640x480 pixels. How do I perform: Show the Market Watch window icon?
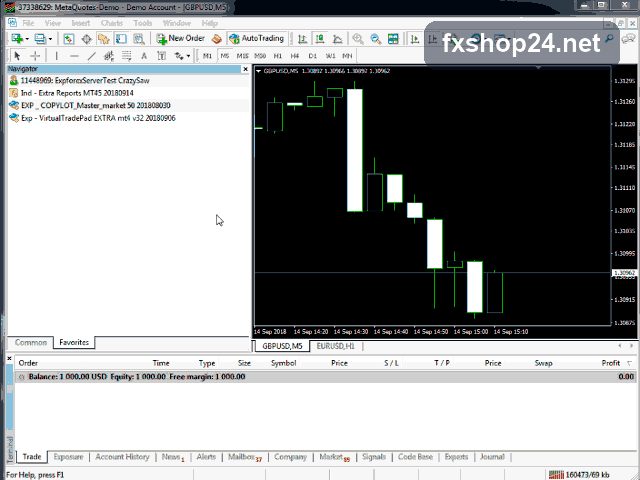click(x=69, y=39)
